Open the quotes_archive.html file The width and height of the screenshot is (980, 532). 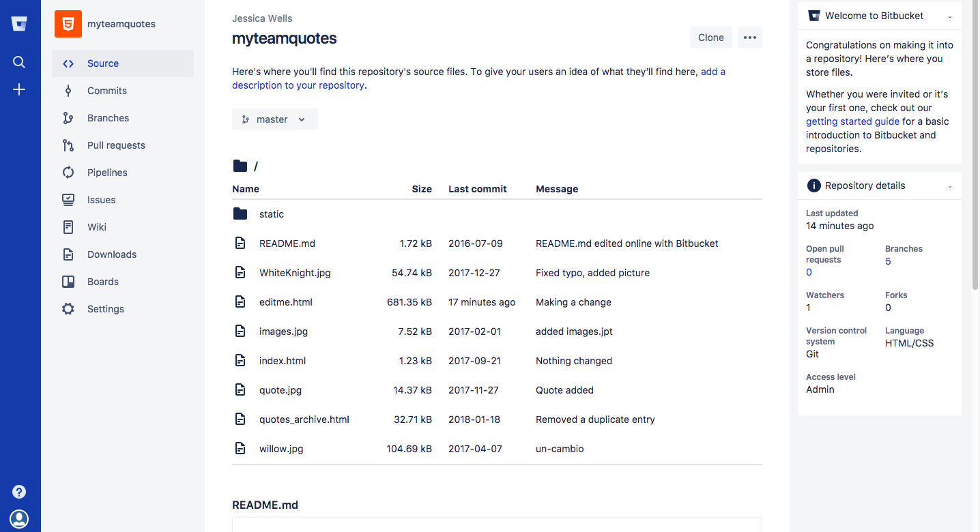click(x=304, y=419)
